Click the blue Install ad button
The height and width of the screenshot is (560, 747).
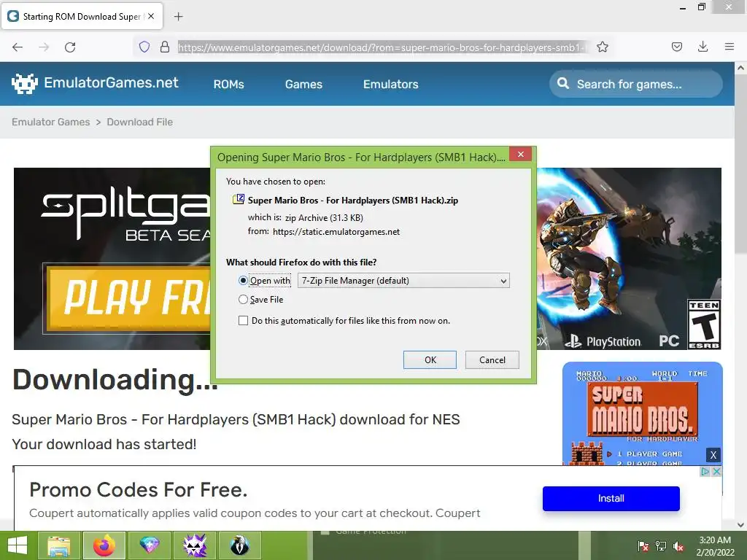[611, 498]
